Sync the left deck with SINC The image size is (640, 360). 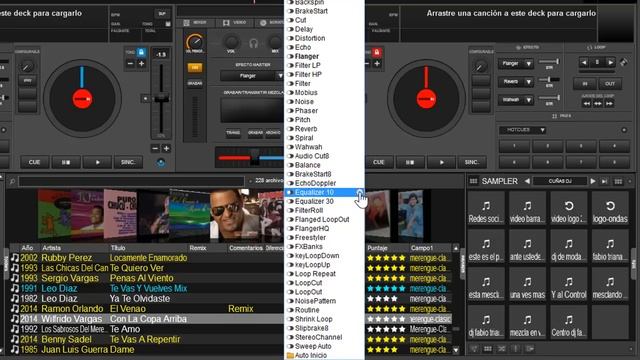point(129,162)
